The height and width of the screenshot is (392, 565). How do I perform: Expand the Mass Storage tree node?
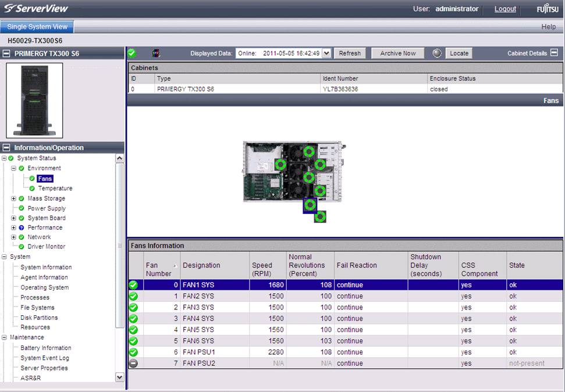14,198
